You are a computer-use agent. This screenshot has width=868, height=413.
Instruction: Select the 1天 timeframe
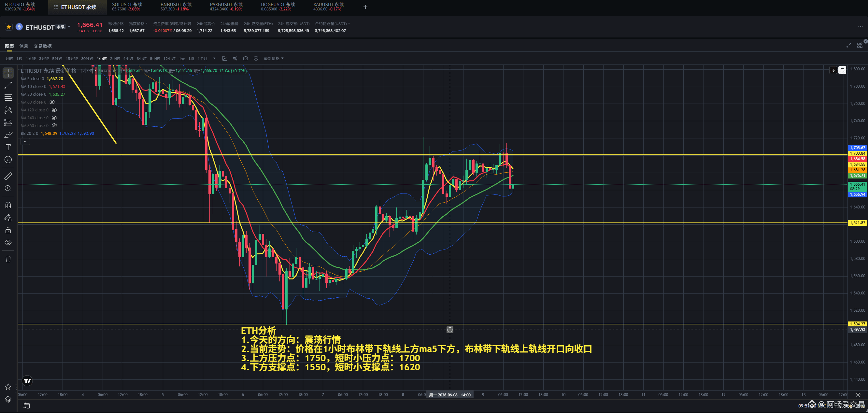tap(182, 59)
